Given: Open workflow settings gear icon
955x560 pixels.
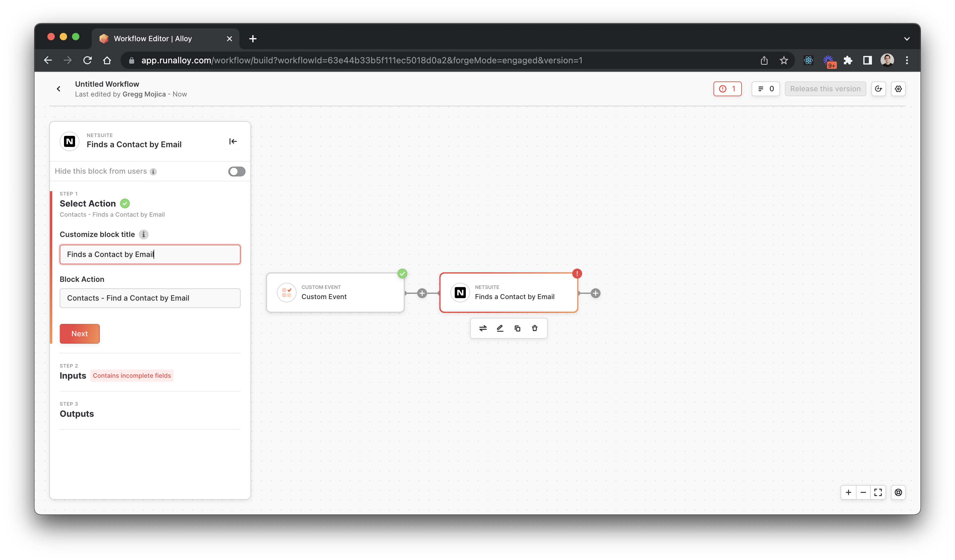Looking at the screenshot, I should [x=898, y=89].
